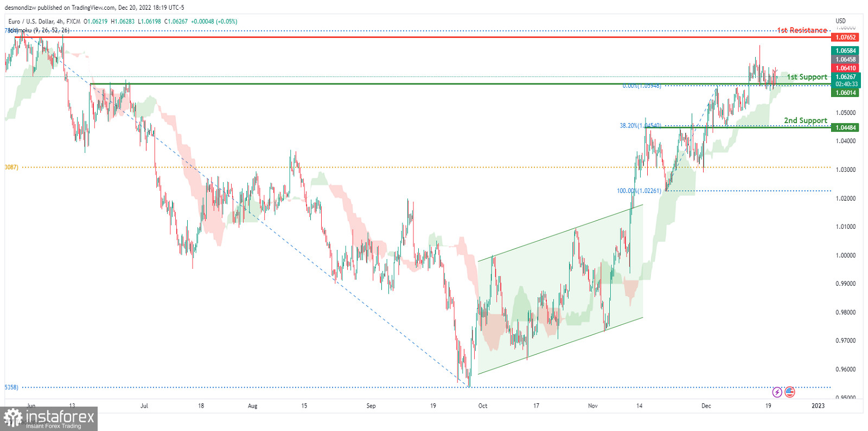The width and height of the screenshot is (868, 431).
Task: Click the 14 date after Nov on time axis
Action: pyautogui.click(x=640, y=406)
